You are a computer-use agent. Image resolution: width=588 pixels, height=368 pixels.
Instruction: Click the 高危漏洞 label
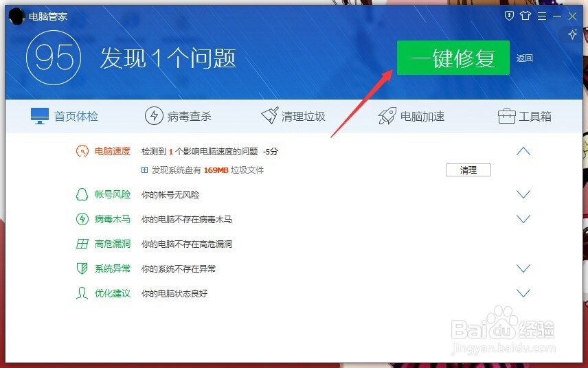click(112, 244)
